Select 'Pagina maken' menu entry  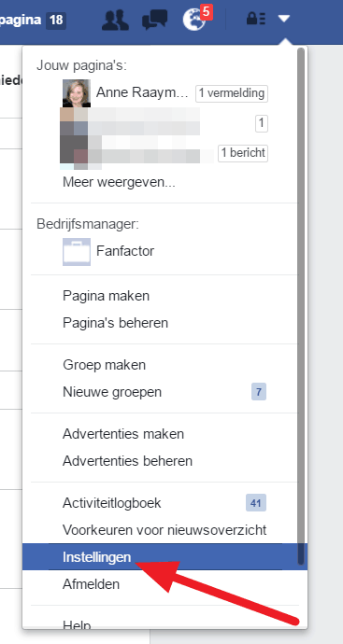point(106,296)
